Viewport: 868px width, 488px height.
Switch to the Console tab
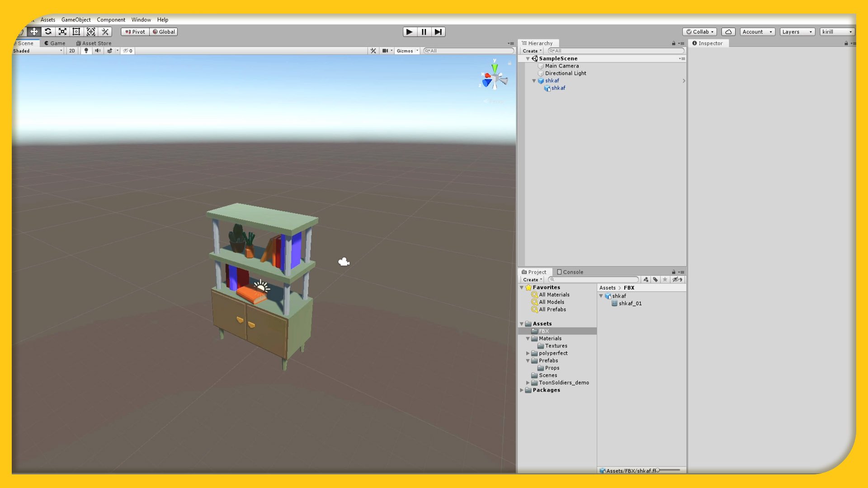(x=570, y=272)
